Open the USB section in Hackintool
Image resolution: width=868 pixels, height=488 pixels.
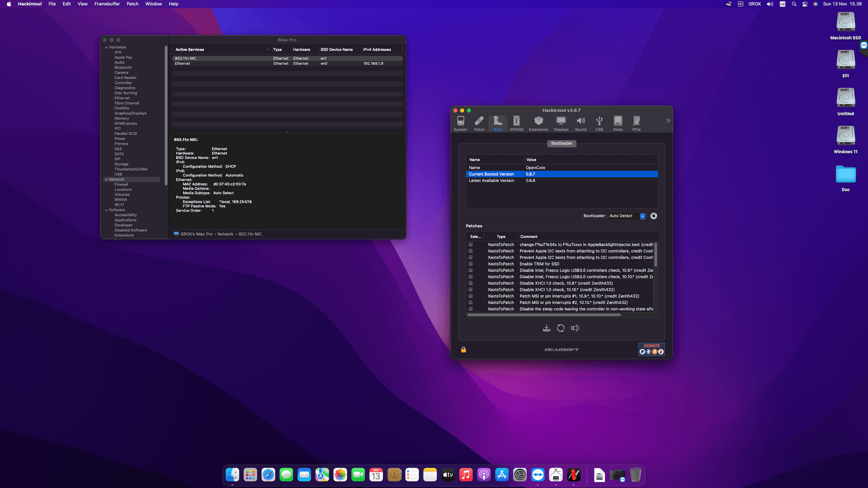[x=599, y=122]
